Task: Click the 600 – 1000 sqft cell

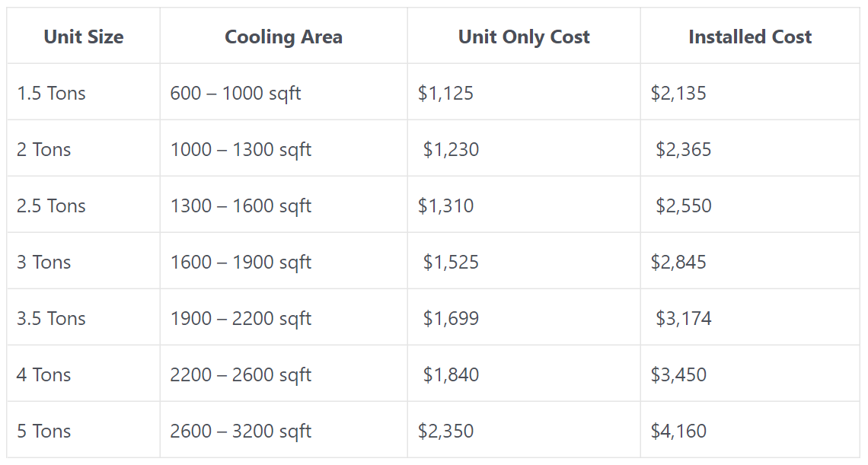Action: click(x=235, y=93)
